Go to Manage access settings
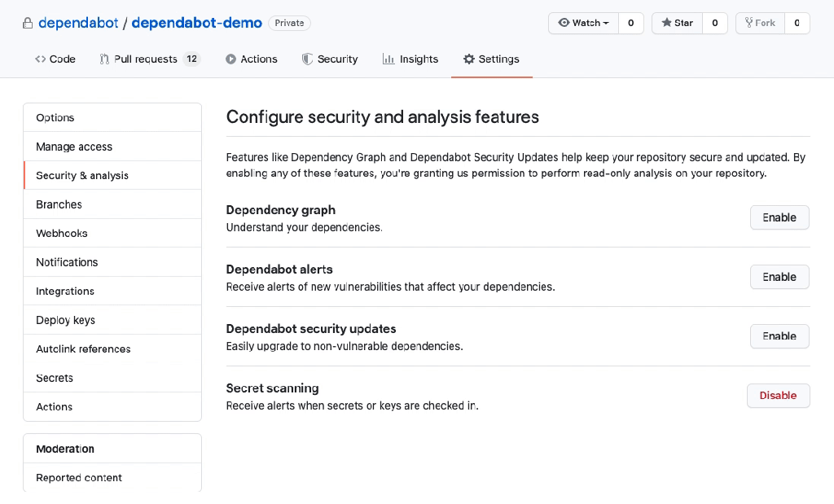 [74, 147]
